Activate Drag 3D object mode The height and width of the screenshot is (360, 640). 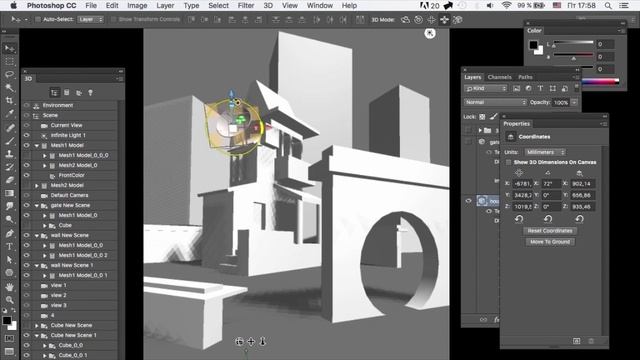tap(431, 20)
